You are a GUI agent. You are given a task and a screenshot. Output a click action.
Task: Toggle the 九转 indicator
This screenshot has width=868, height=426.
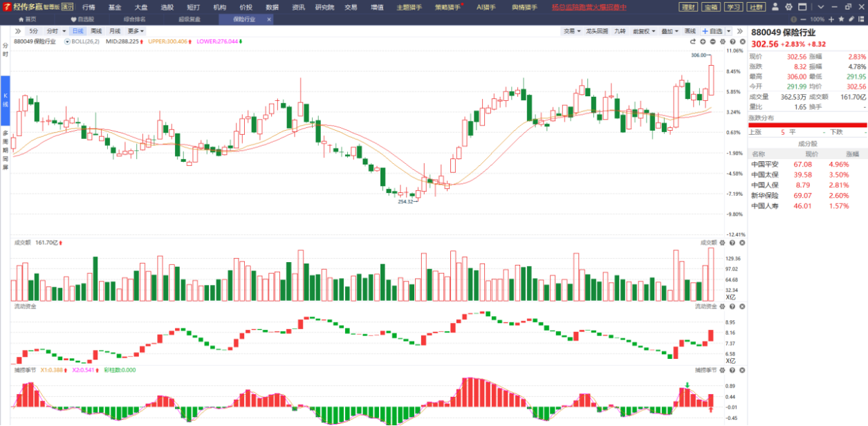click(620, 31)
